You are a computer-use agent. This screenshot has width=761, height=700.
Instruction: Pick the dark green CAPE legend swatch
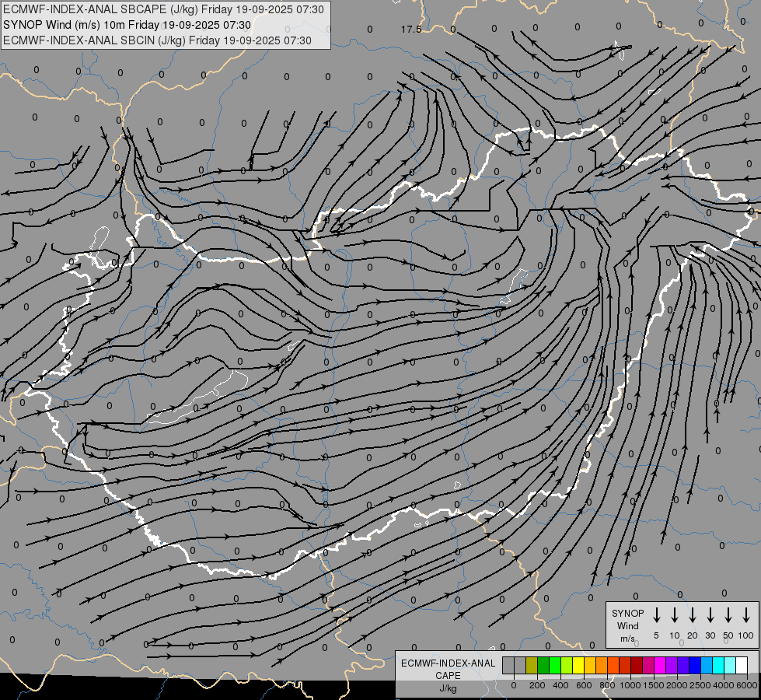click(543, 665)
